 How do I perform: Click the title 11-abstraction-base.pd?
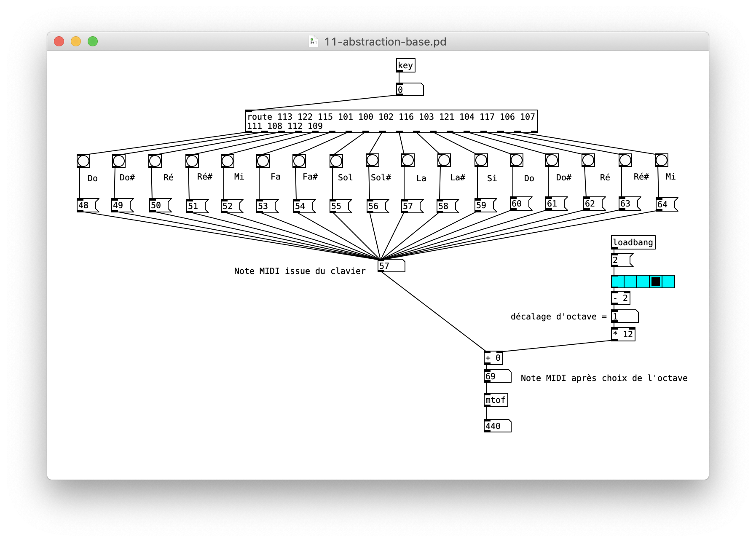point(385,42)
